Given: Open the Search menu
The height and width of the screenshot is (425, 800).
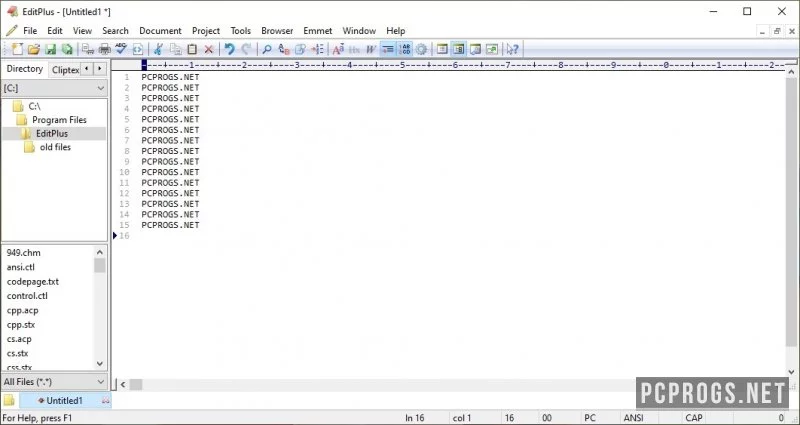Looking at the screenshot, I should pyautogui.click(x=115, y=31).
